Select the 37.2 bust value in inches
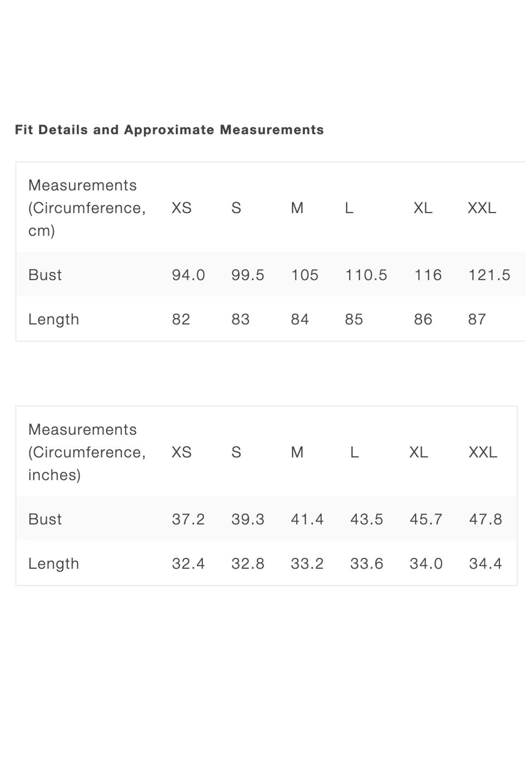The height and width of the screenshot is (757, 532). [x=188, y=519]
